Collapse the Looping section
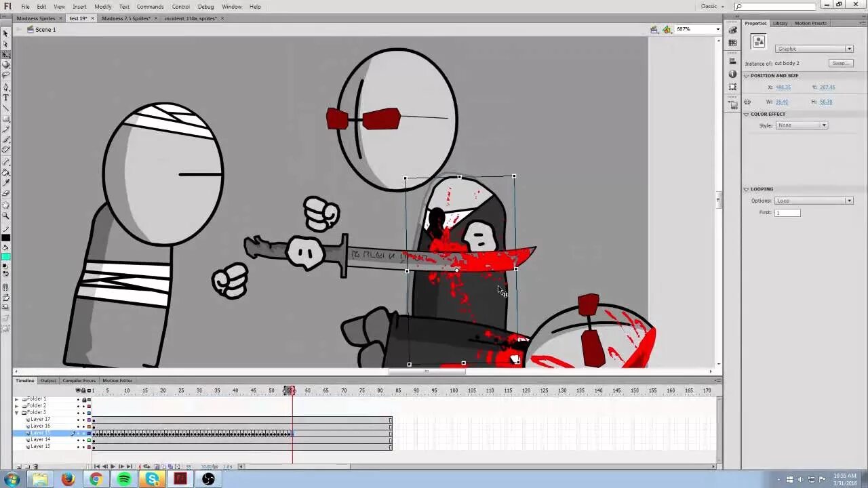 (x=747, y=189)
